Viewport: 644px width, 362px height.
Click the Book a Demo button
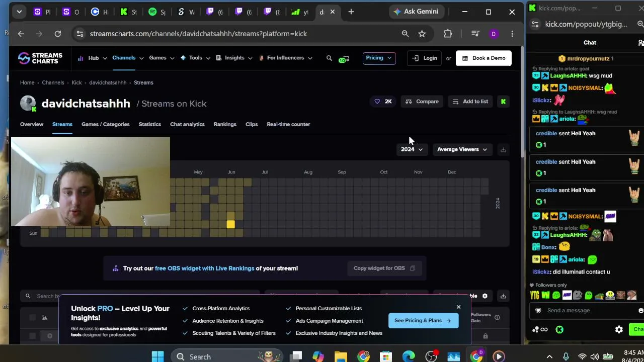coord(484,58)
